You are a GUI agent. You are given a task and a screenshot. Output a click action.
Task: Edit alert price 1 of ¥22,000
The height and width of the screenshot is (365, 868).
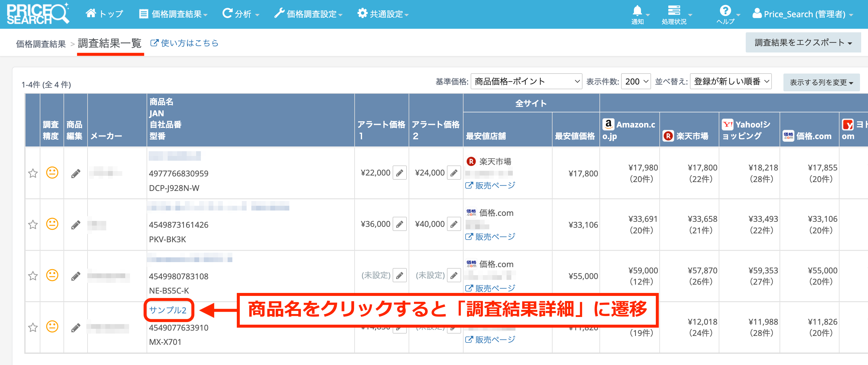point(400,173)
